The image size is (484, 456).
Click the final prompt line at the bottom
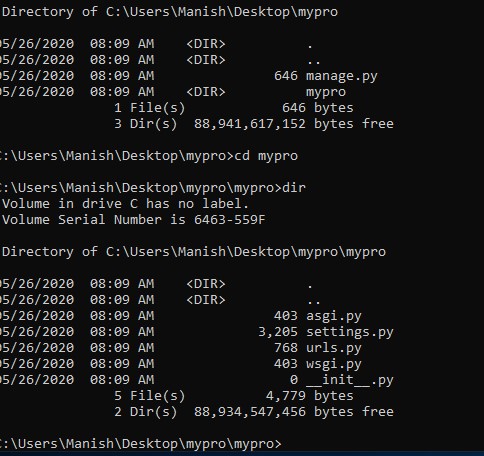coord(141,444)
